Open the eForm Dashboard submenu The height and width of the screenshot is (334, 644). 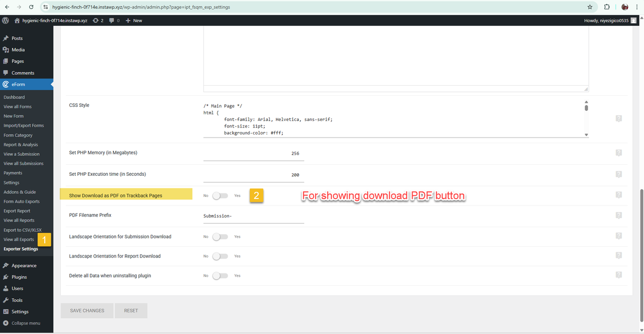coord(14,97)
